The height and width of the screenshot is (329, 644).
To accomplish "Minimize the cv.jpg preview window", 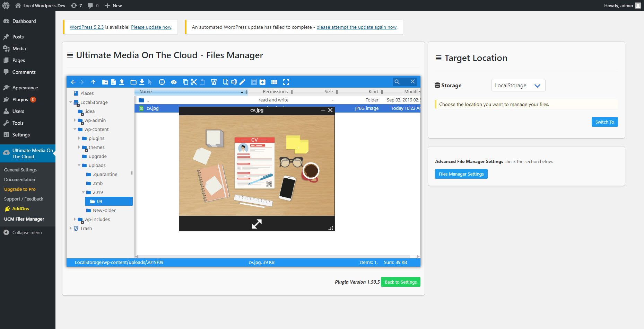I will pos(323,110).
